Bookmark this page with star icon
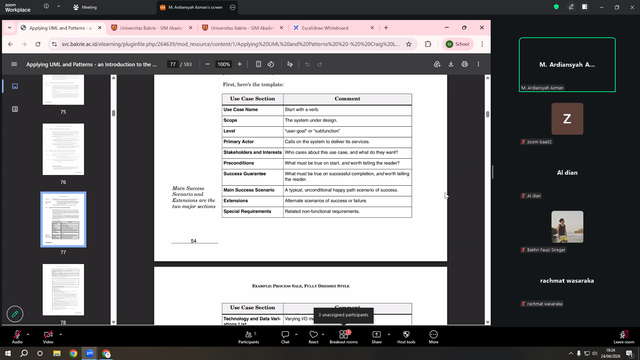 [409, 44]
